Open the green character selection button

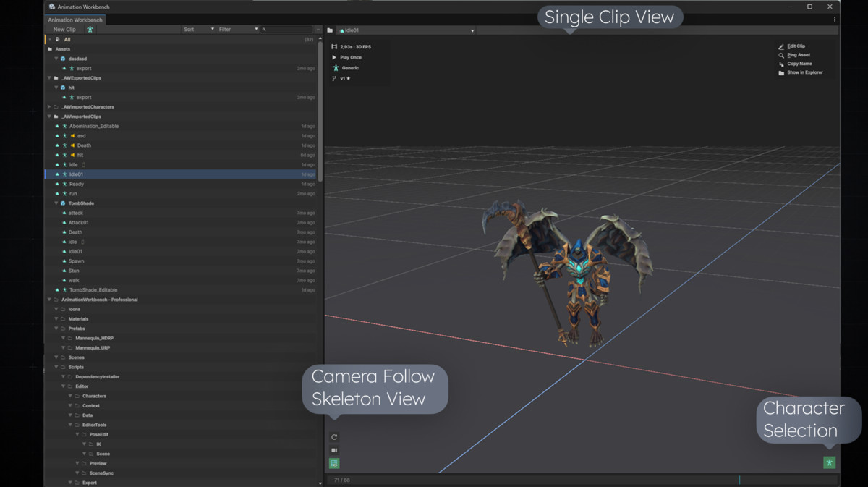point(829,462)
